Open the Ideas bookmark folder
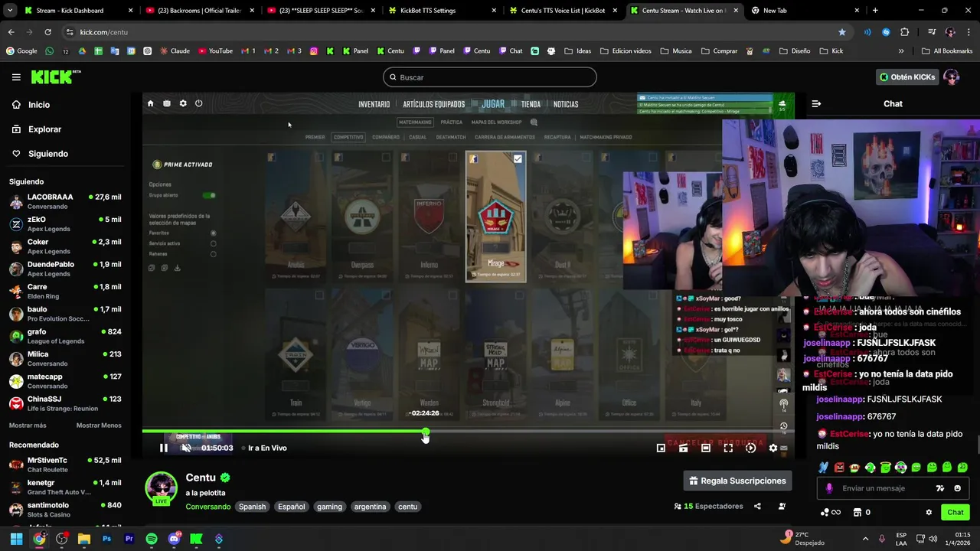 (x=578, y=51)
